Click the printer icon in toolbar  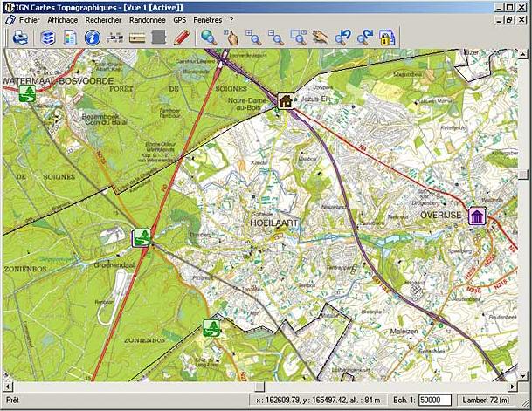(20, 37)
